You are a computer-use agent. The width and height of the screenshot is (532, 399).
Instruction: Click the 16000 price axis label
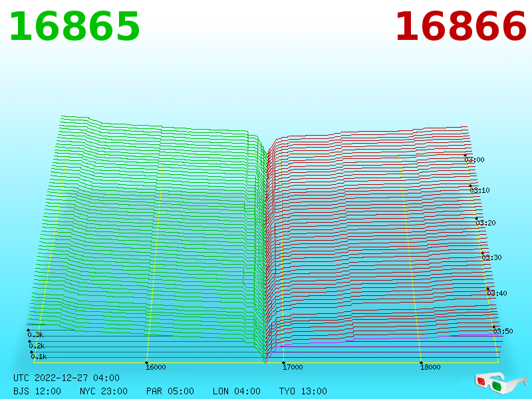156,367
